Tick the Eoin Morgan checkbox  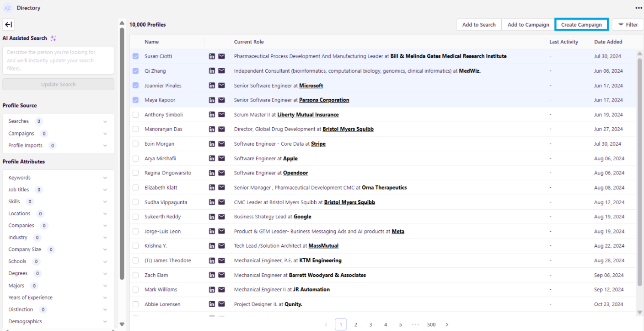[135, 144]
